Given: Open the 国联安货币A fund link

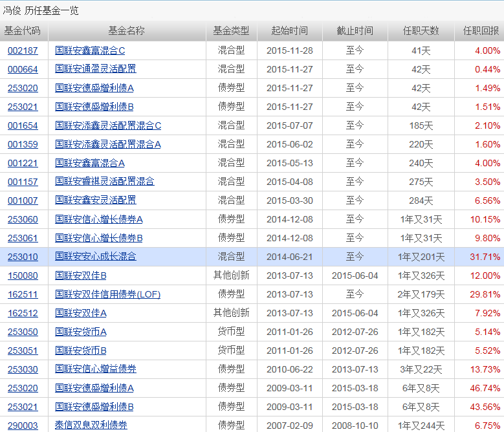Looking at the screenshot, I should [x=81, y=332].
